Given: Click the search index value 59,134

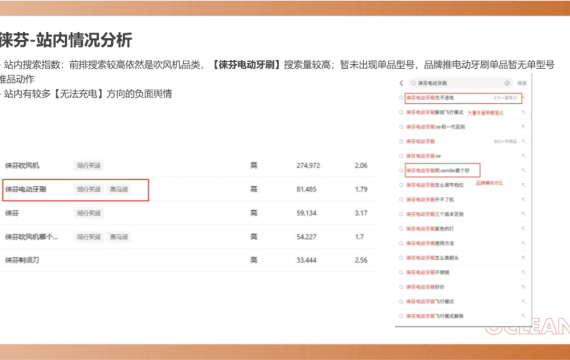Looking at the screenshot, I should coord(306,213).
